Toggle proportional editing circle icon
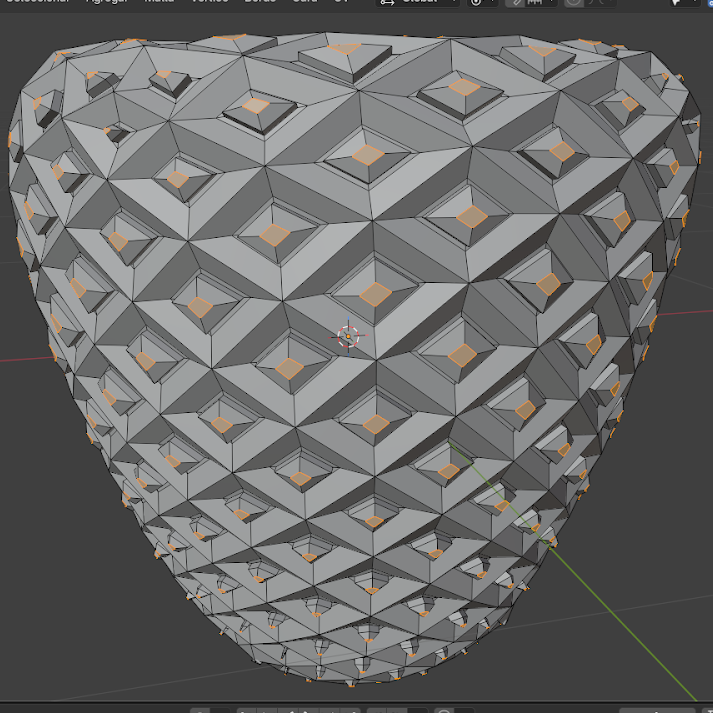 574,2
